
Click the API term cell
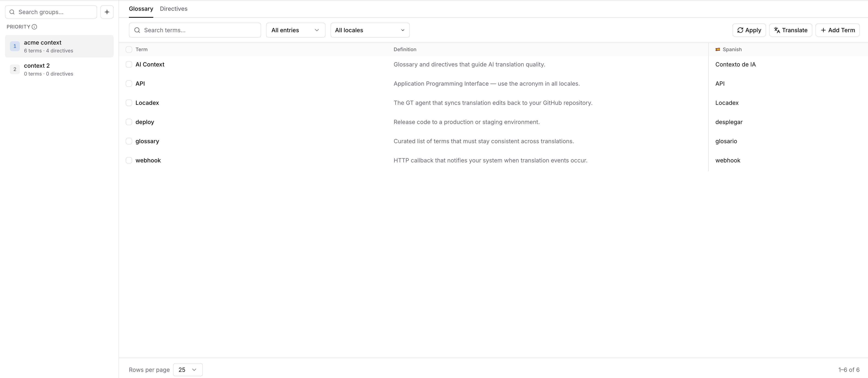140,84
